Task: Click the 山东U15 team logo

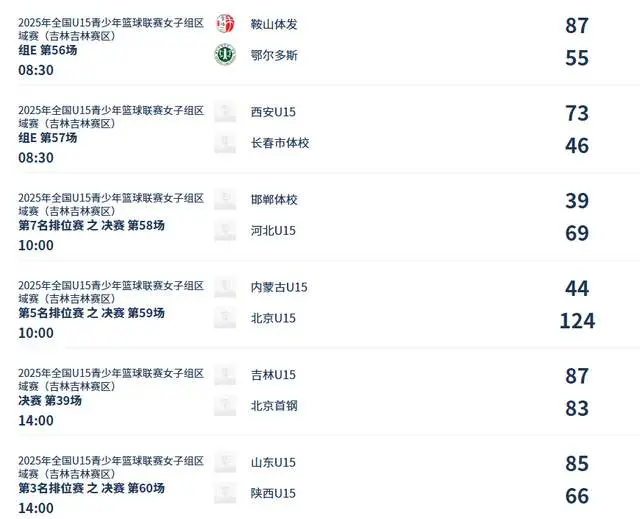Action: (x=225, y=462)
